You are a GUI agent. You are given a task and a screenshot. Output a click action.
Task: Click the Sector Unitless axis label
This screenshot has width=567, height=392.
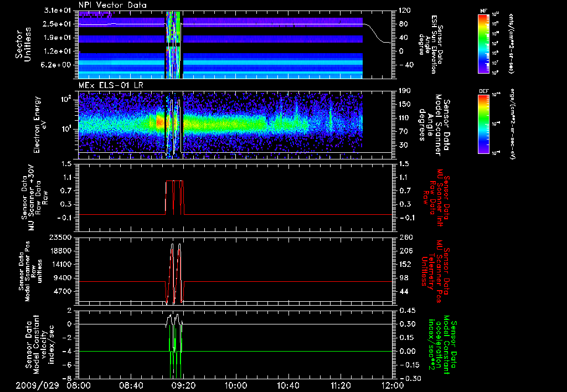tap(23, 44)
